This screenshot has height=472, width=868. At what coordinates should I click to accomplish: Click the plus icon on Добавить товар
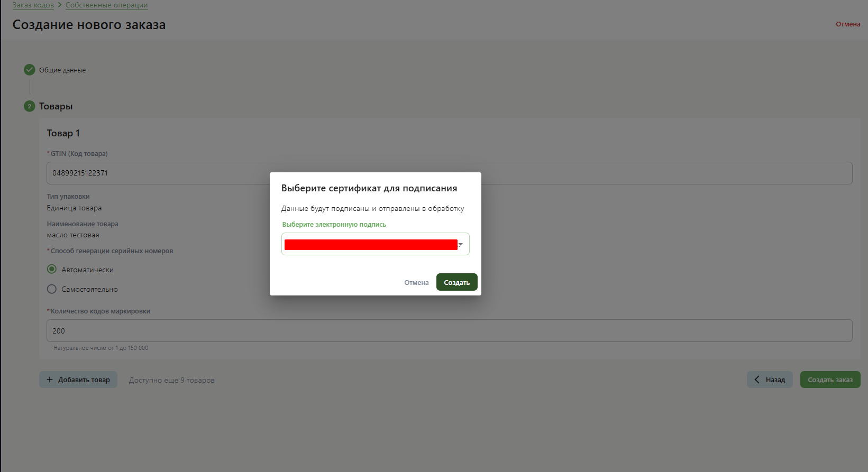point(50,380)
